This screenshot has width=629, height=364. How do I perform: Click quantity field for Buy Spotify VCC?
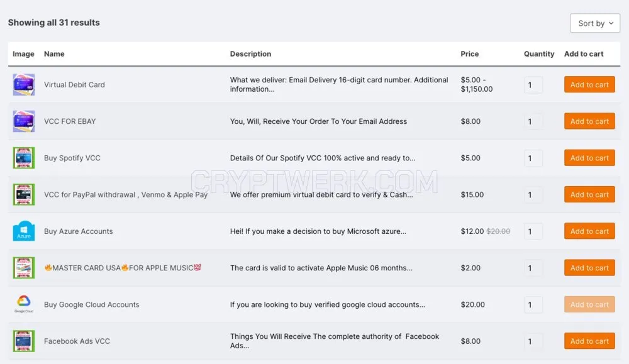point(533,158)
